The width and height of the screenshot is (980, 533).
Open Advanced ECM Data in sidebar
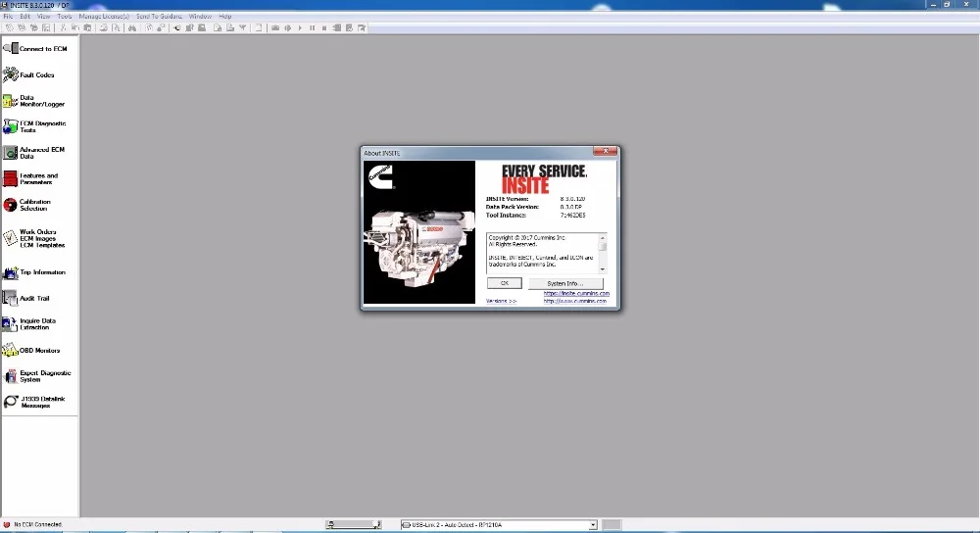[x=33, y=153]
